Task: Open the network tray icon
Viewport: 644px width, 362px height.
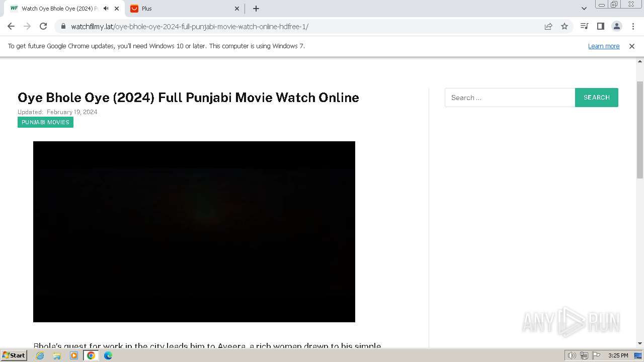Action: (584, 355)
